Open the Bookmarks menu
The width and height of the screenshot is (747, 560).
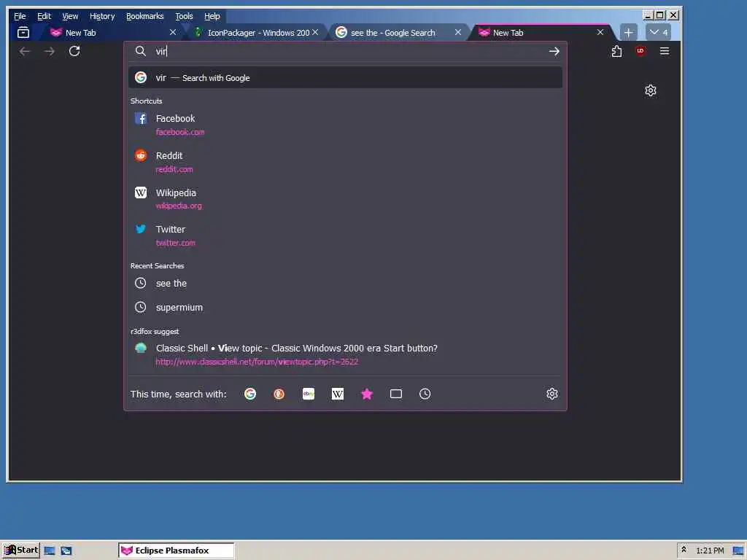click(145, 16)
